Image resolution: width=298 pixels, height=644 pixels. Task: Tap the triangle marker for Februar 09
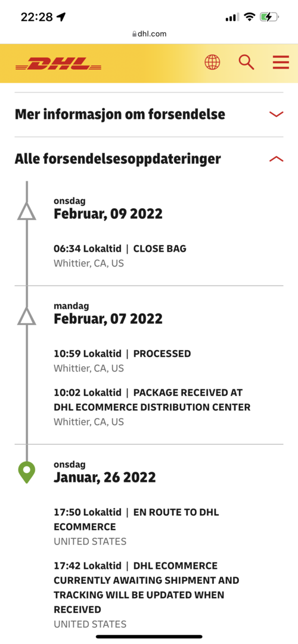(27, 211)
